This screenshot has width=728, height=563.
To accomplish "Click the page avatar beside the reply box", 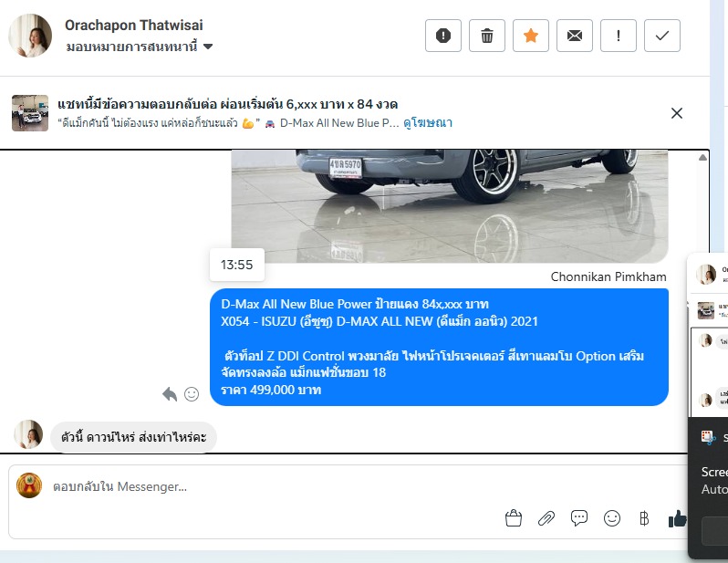I will tap(29, 485).
